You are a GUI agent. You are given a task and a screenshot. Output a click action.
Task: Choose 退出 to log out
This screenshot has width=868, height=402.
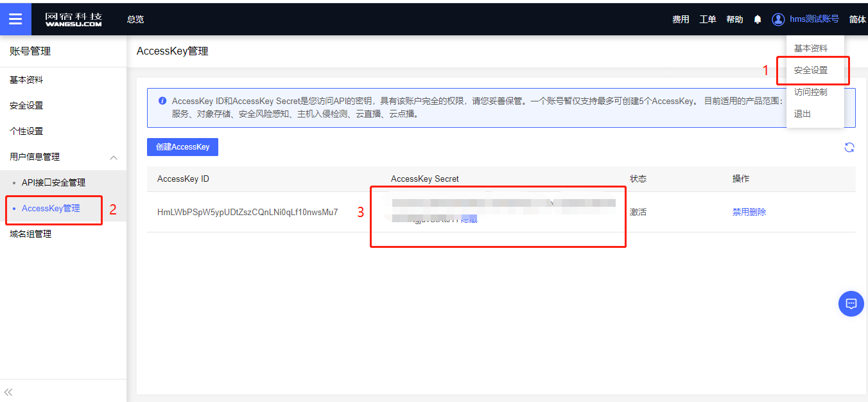(803, 114)
